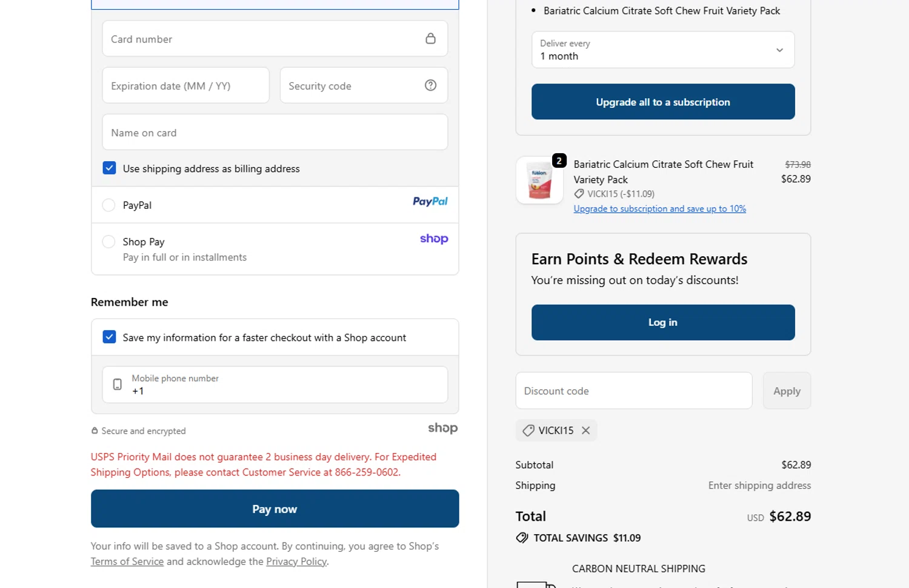Click the Pay now button
Viewport: 909px width, 588px height.
click(x=275, y=509)
